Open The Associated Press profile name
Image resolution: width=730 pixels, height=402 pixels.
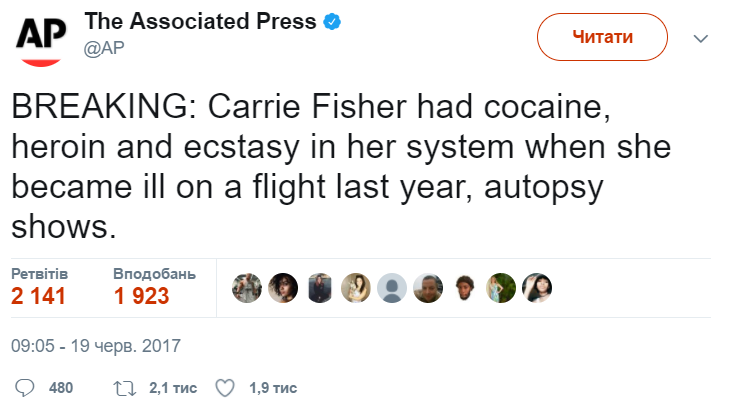[200, 21]
